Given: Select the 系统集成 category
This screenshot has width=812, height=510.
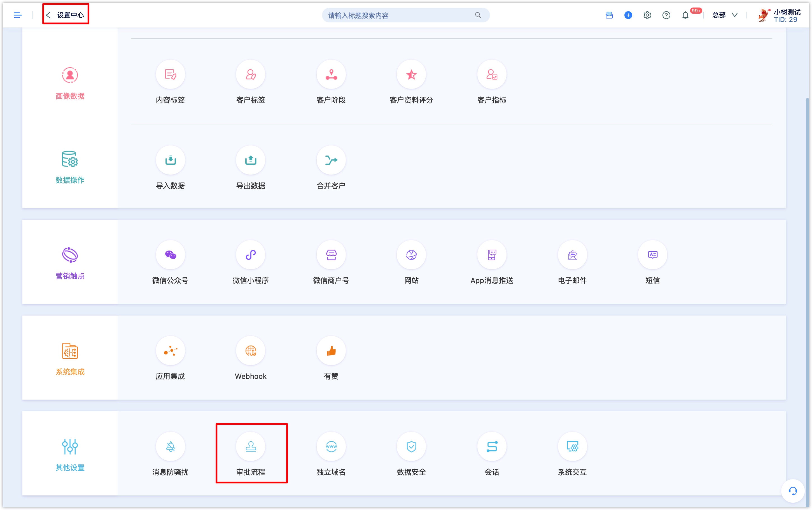Looking at the screenshot, I should tap(70, 359).
